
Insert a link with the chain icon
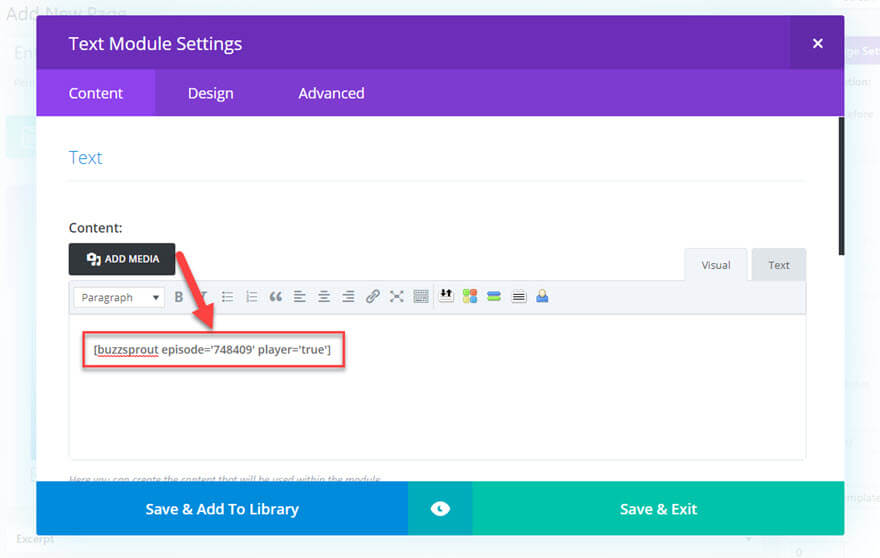(373, 297)
